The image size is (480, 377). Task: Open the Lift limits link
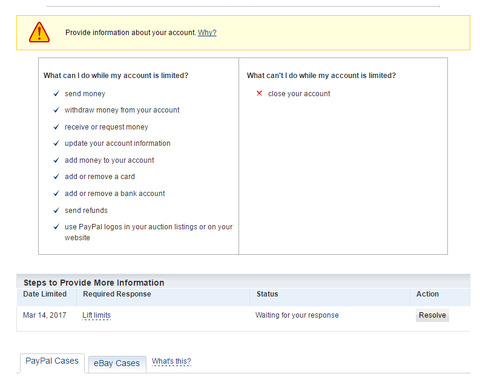click(96, 315)
